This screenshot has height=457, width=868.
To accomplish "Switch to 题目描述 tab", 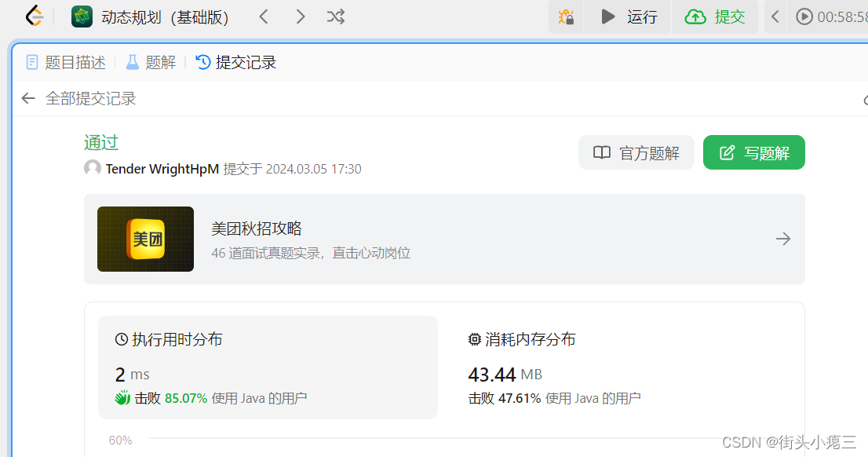I will (x=66, y=62).
